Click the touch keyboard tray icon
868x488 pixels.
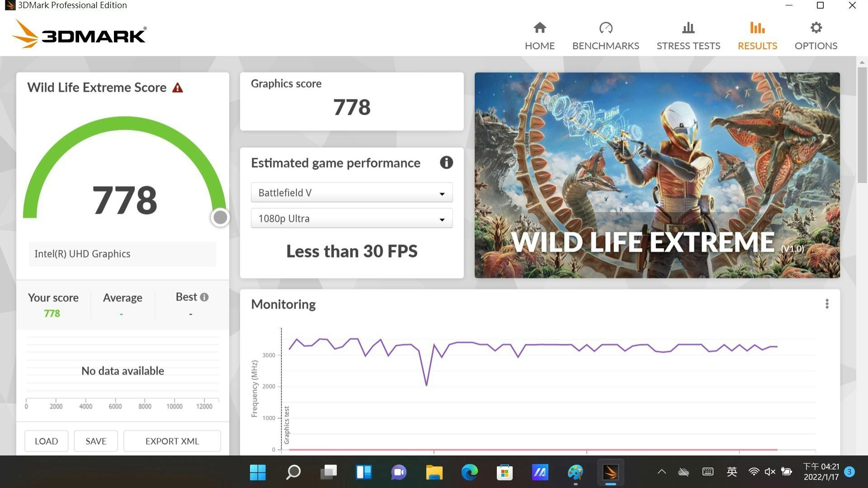click(x=708, y=472)
